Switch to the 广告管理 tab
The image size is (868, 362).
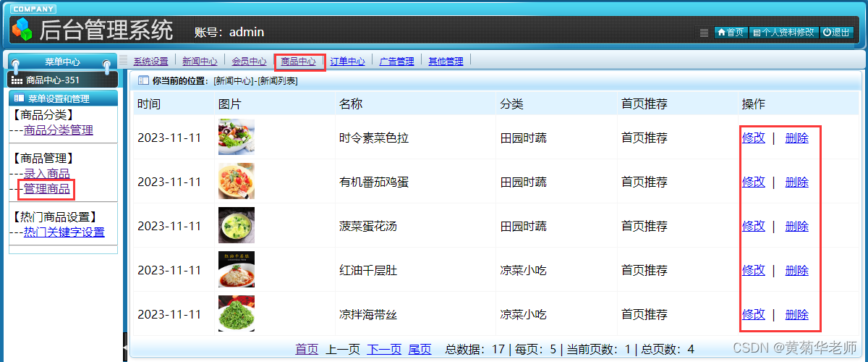pos(397,62)
